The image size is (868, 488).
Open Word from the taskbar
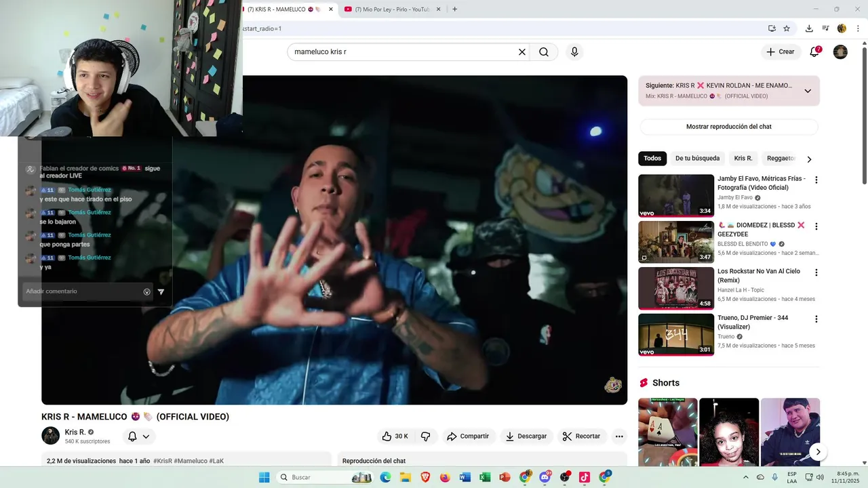tap(465, 477)
